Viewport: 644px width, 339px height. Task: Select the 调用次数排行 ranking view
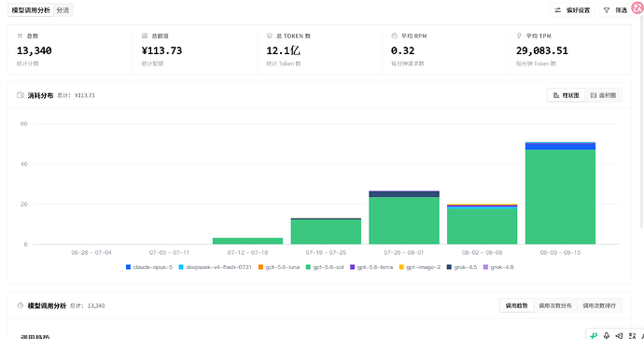(x=599, y=305)
